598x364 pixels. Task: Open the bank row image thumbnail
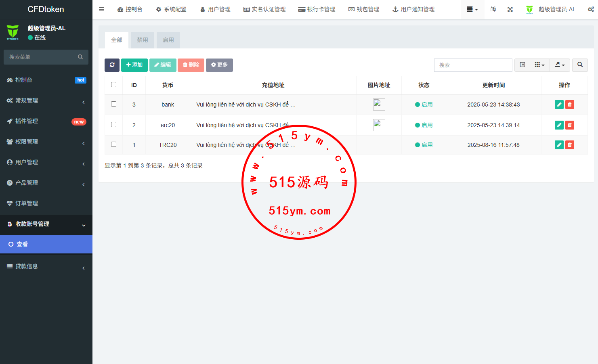[379, 105]
